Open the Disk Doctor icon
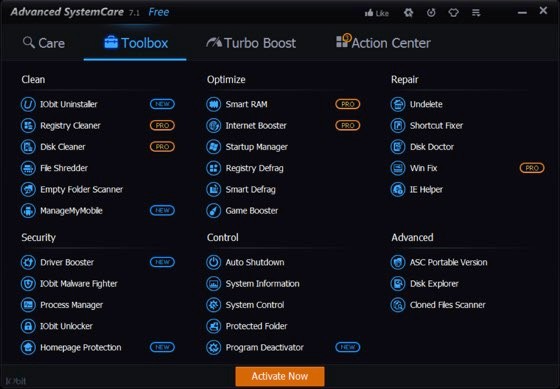Image resolution: width=560 pixels, height=389 pixels. coord(398,147)
